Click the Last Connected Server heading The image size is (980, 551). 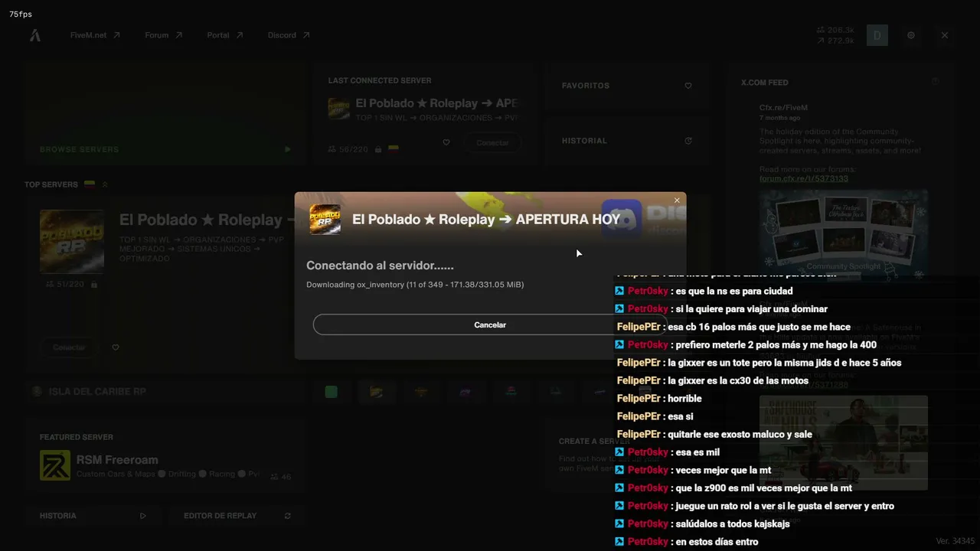(380, 80)
